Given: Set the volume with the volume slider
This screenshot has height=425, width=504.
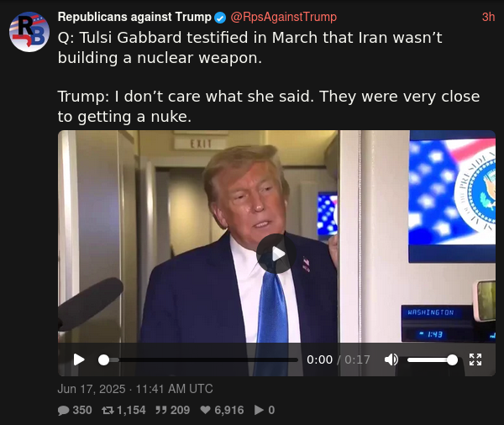Looking at the screenshot, I should (433, 359).
